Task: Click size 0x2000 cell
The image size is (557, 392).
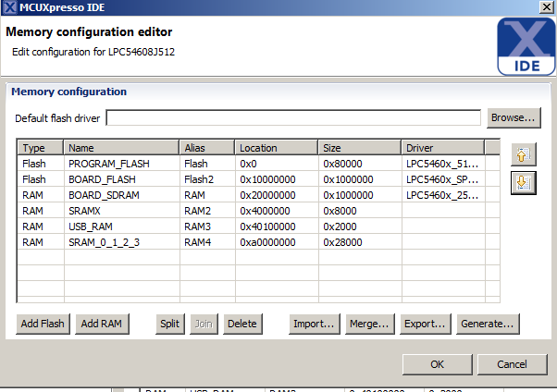Action: pyautogui.click(x=360, y=227)
